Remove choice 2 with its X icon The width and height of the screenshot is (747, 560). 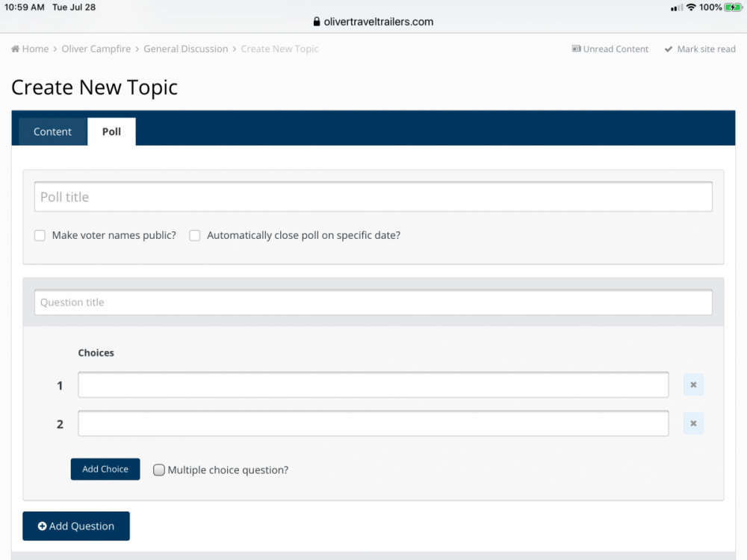click(x=693, y=424)
